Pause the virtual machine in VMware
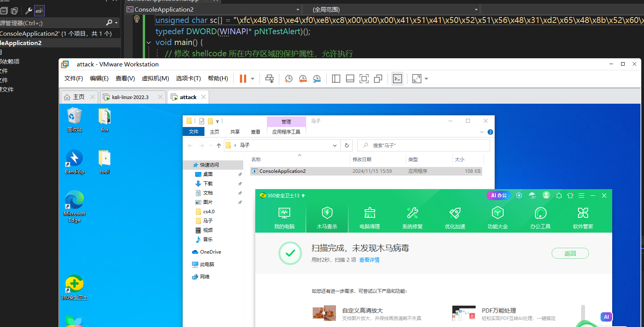 243,79
